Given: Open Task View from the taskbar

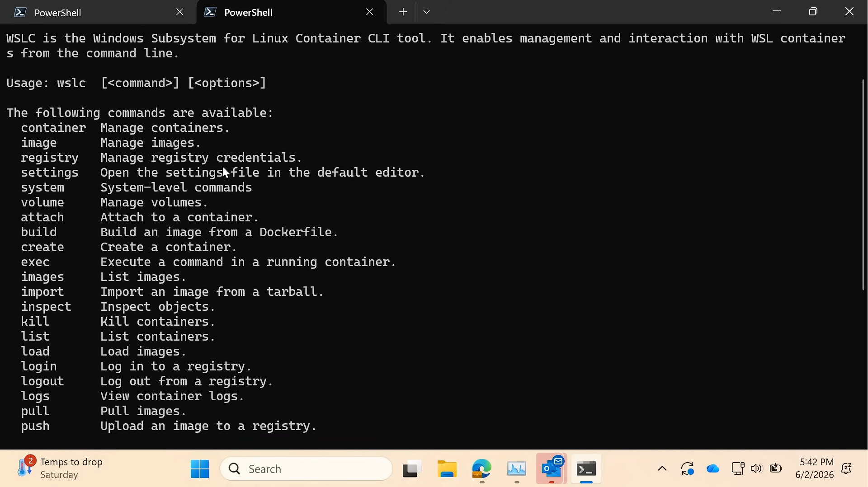Looking at the screenshot, I should [x=412, y=469].
